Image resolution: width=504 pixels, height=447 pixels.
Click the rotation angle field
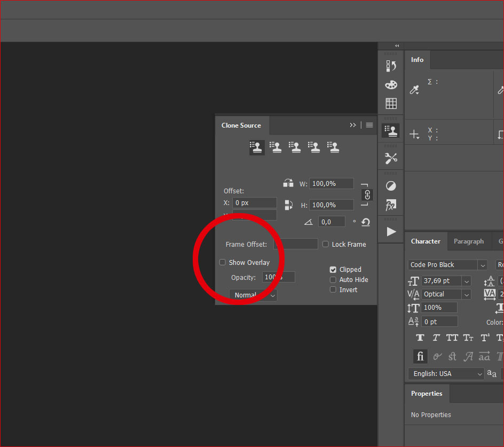[332, 222]
